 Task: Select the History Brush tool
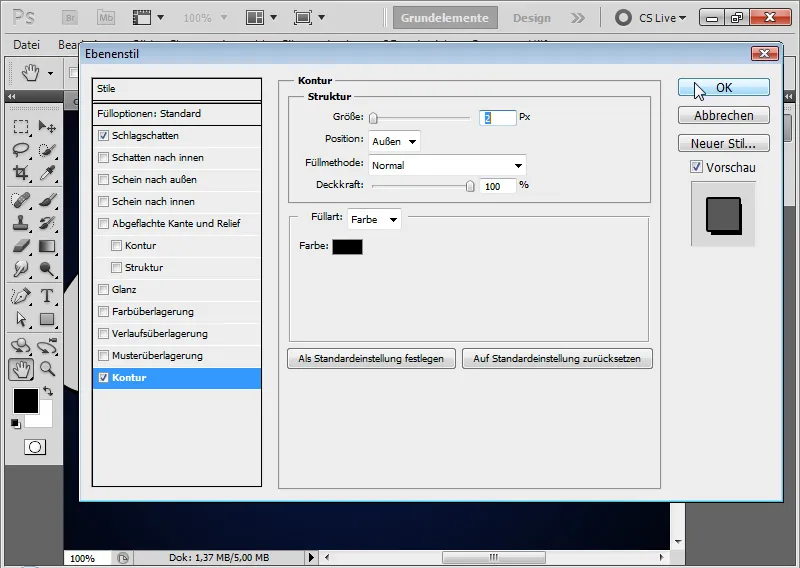click(x=47, y=223)
